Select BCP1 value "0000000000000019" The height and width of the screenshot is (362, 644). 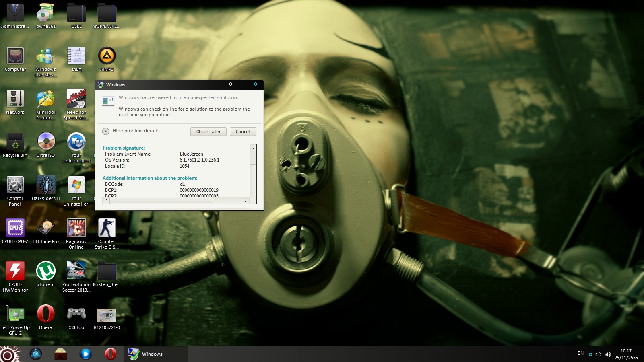[199, 190]
